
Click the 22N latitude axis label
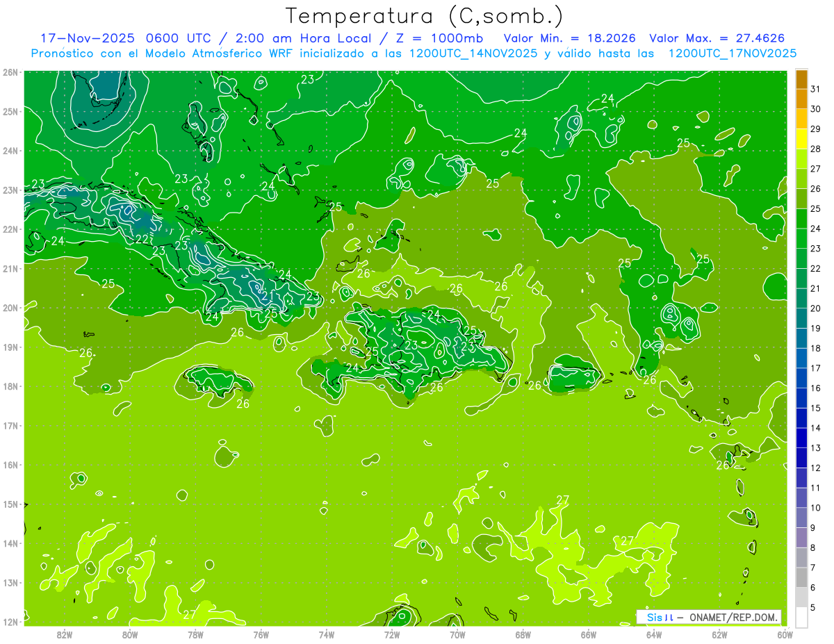pyautogui.click(x=10, y=229)
